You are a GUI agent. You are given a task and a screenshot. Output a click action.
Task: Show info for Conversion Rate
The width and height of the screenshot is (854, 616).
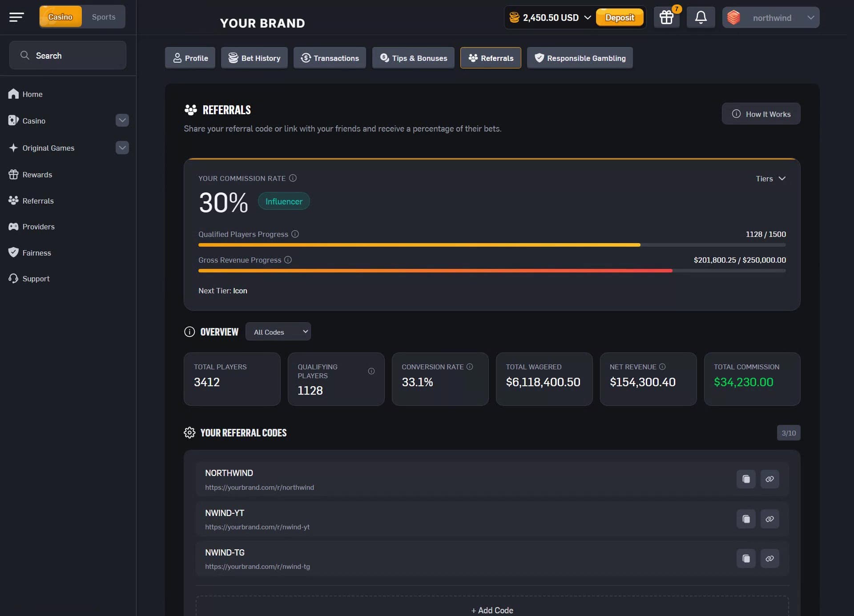point(470,367)
